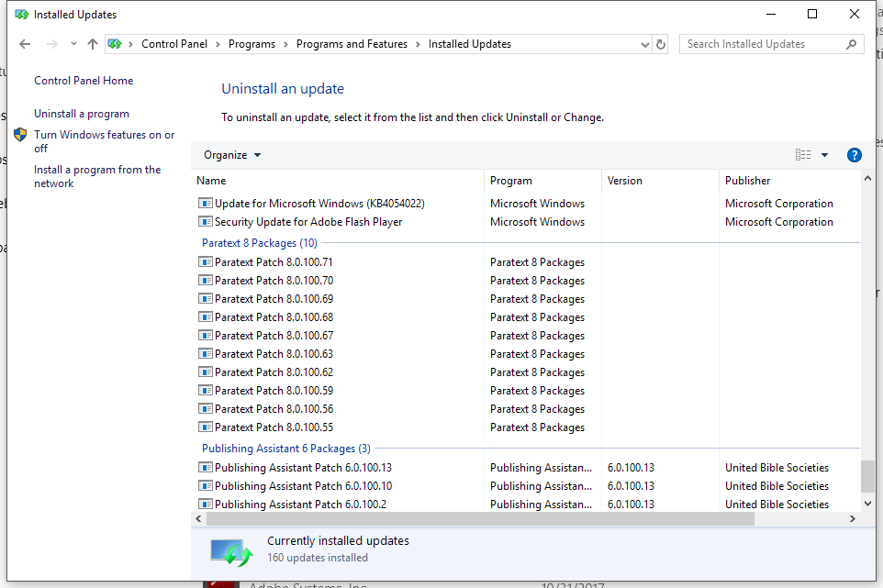The image size is (883, 588).
Task: Open Control Panel Home link
Action: point(84,81)
